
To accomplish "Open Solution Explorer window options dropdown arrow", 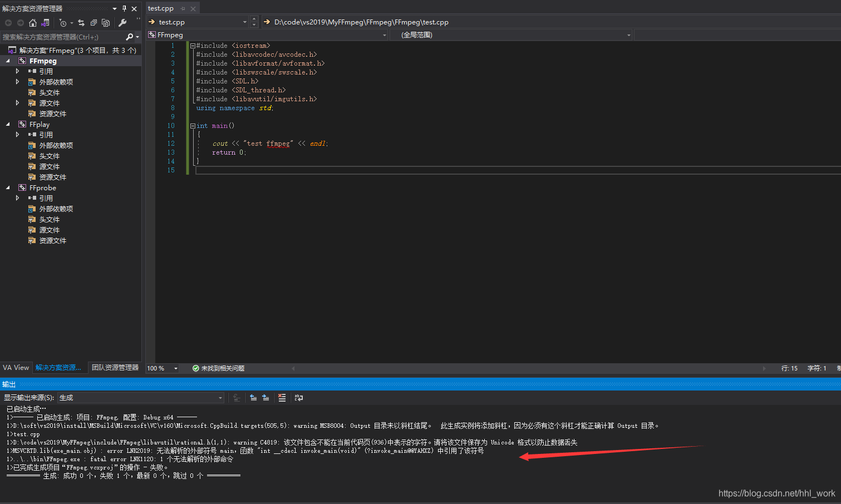I will click(x=115, y=8).
